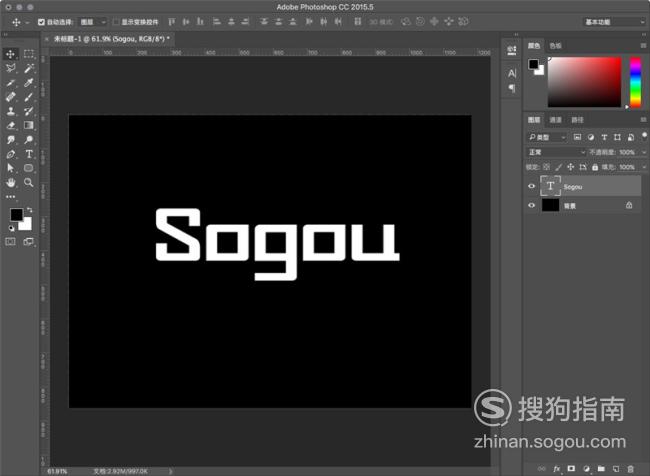
Task: Toggle type layer filter
Action: [x=604, y=137]
